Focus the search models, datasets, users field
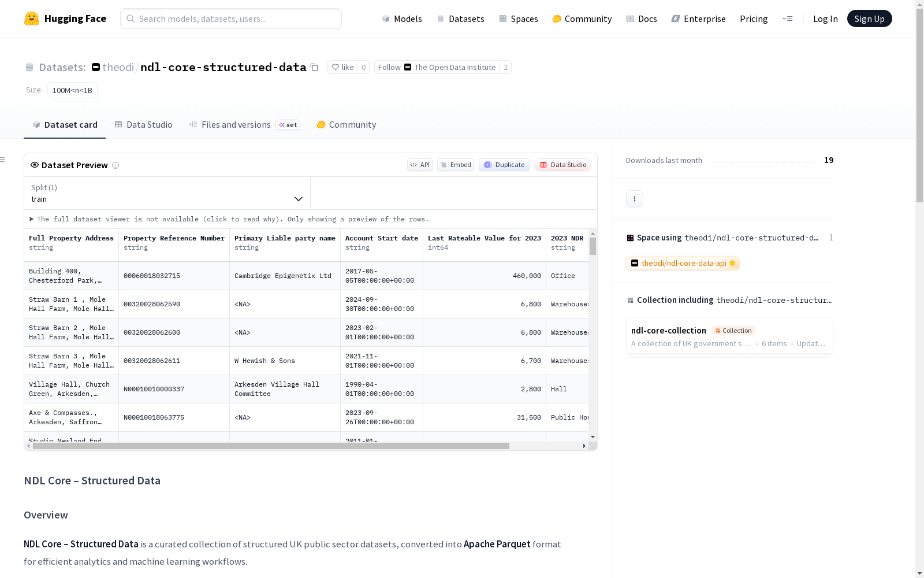 tap(231, 18)
